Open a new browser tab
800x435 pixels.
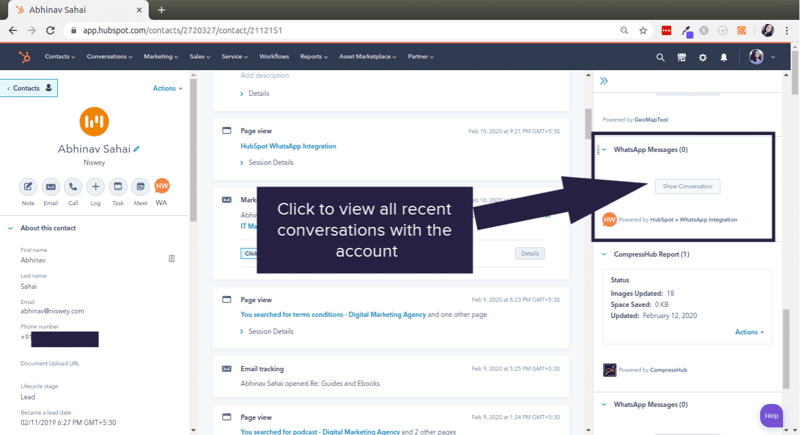161,10
